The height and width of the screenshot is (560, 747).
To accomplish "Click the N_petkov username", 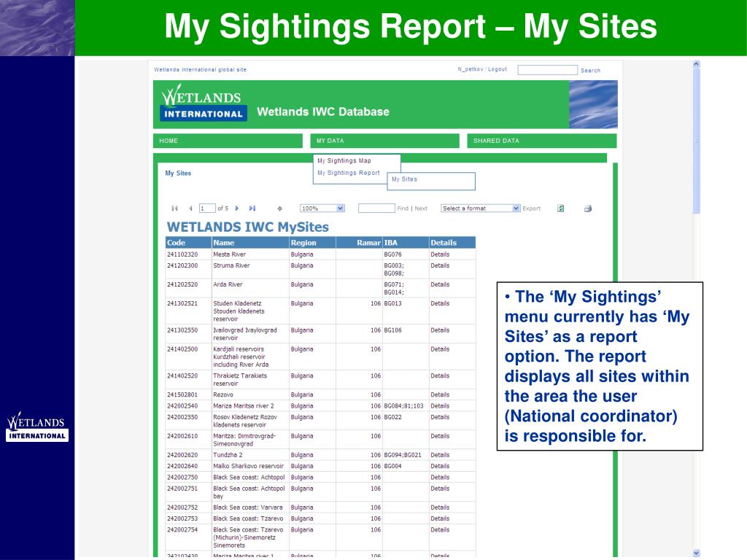I will point(471,69).
